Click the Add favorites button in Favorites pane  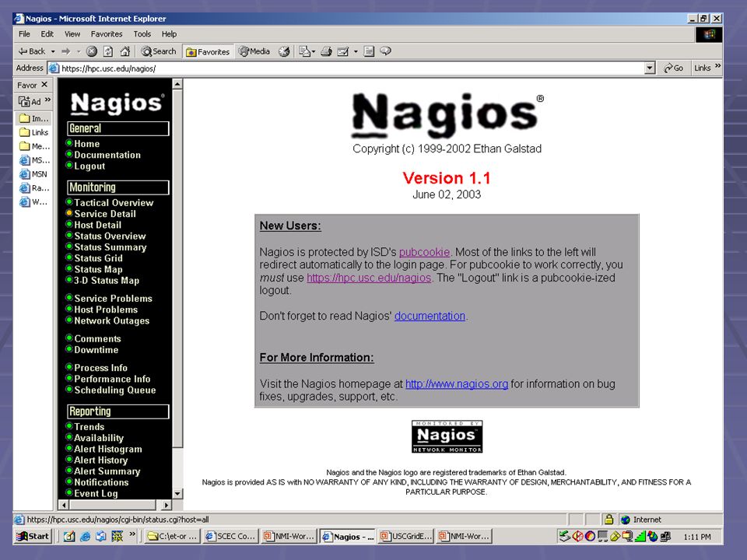tap(30, 101)
